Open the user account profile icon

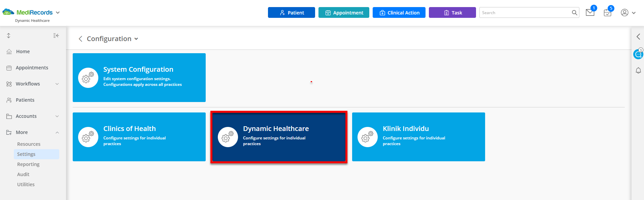tap(624, 12)
